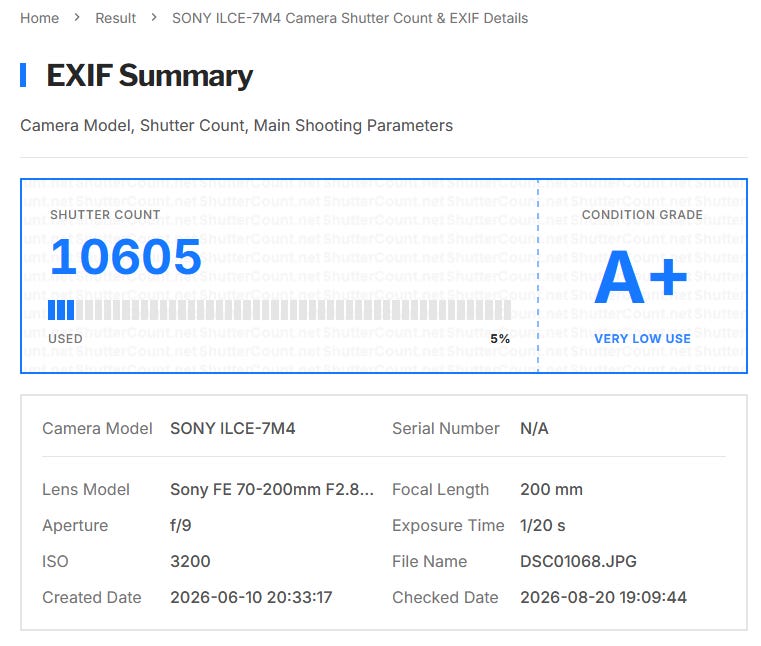The image size is (761, 646).
Task: Click the Camera Model, Shutter Count subtitle text
Action: click(x=236, y=126)
